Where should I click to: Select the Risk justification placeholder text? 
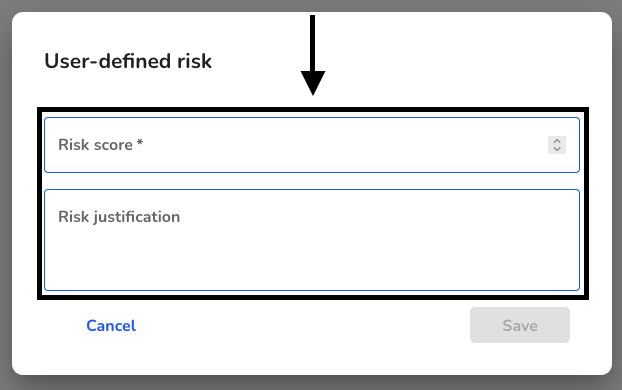point(119,217)
